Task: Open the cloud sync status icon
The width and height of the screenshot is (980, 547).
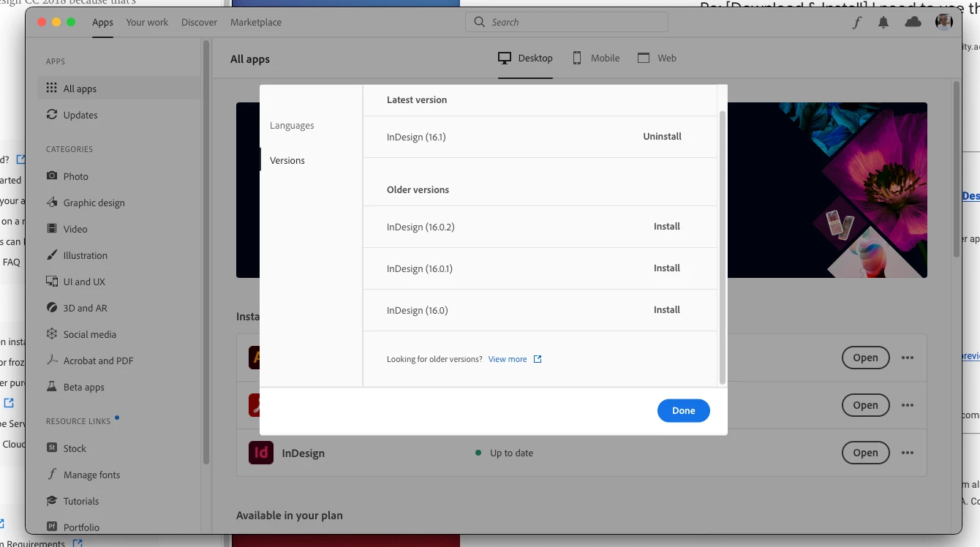Action: click(913, 22)
